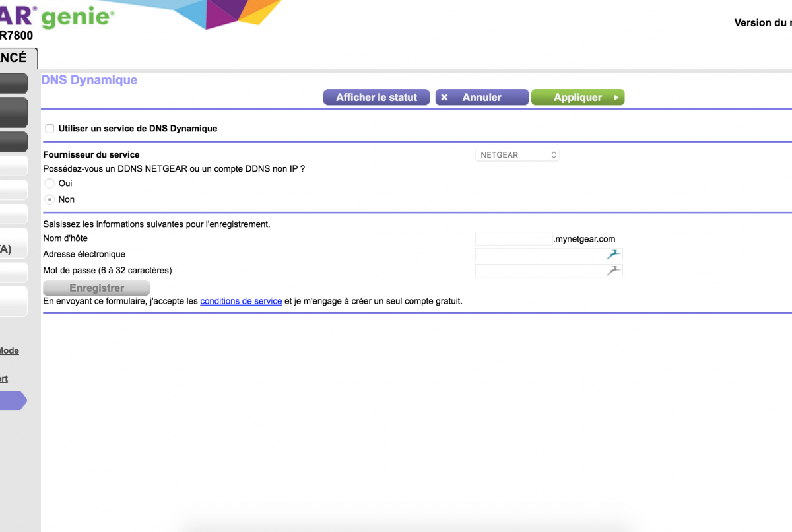The height and width of the screenshot is (532, 792).
Task: Click Saisissez les informations suivantes text
Action: [x=156, y=224]
